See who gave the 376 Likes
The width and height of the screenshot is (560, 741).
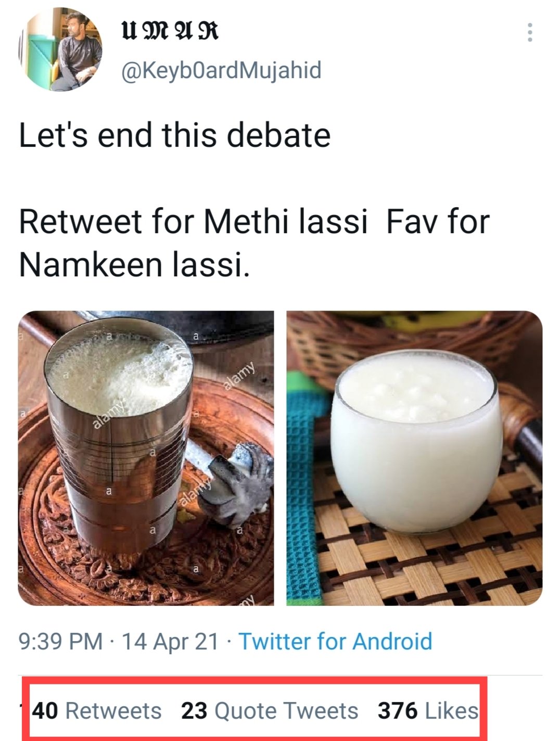click(x=428, y=711)
